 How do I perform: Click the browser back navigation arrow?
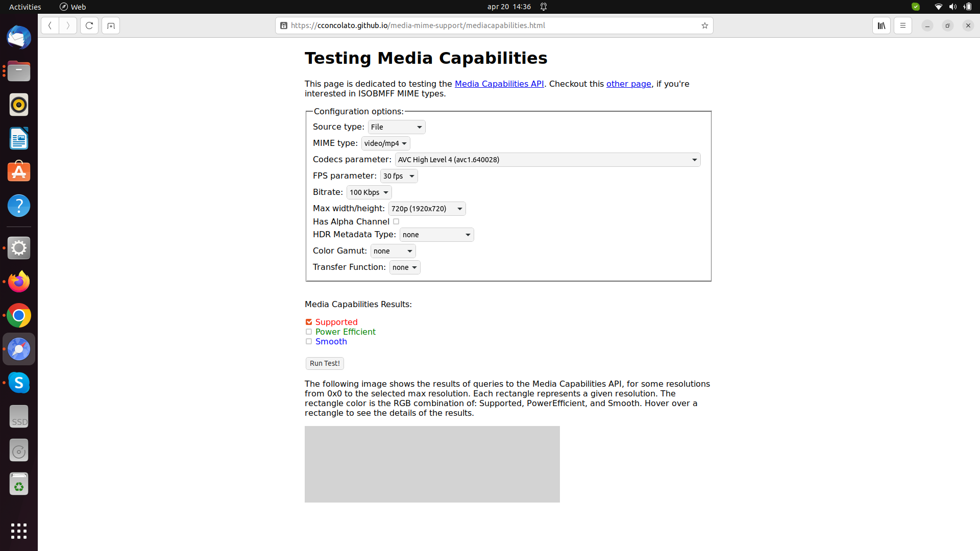(50, 26)
